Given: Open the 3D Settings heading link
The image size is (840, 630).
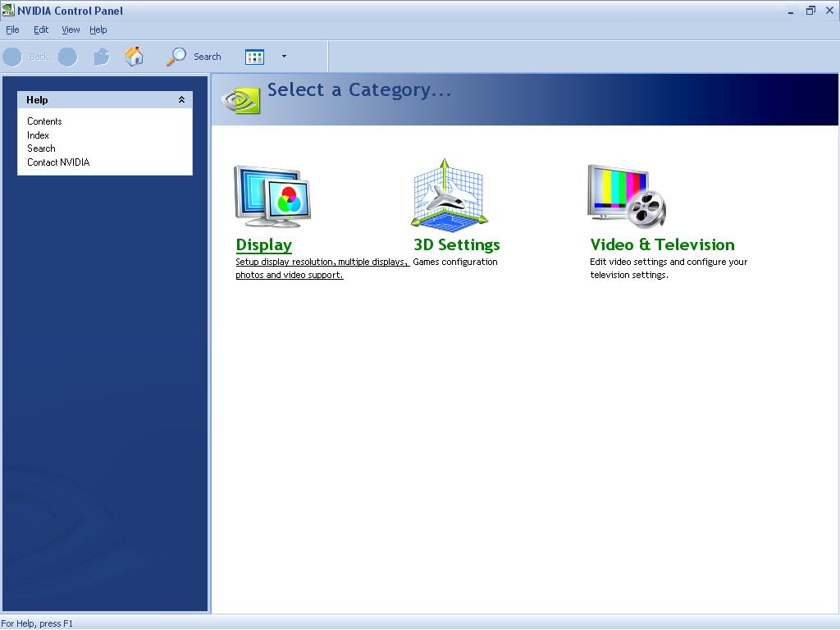Looking at the screenshot, I should pyautogui.click(x=456, y=244).
